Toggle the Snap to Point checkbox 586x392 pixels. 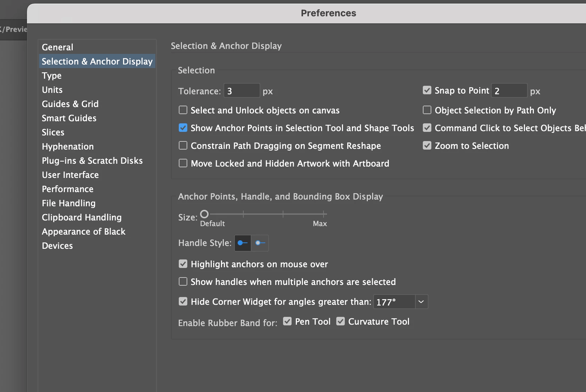click(427, 90)
